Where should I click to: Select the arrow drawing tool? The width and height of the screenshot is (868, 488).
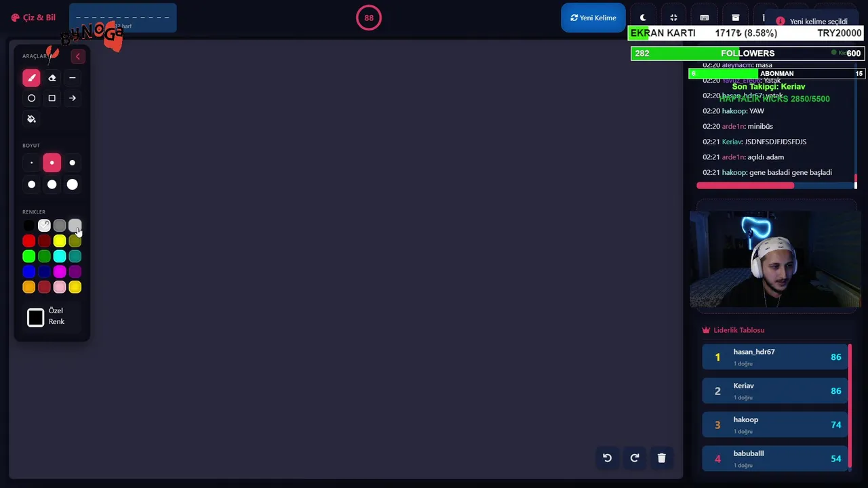pos(72,98)
